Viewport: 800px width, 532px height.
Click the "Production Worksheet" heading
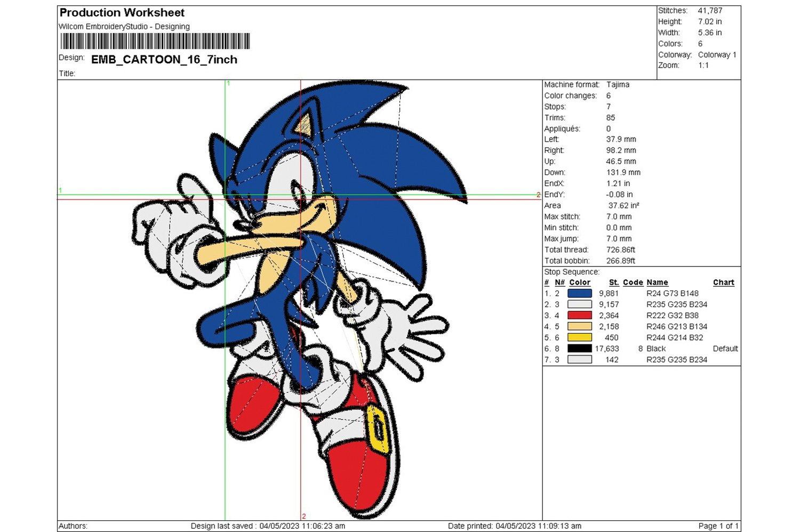point(122,12)
